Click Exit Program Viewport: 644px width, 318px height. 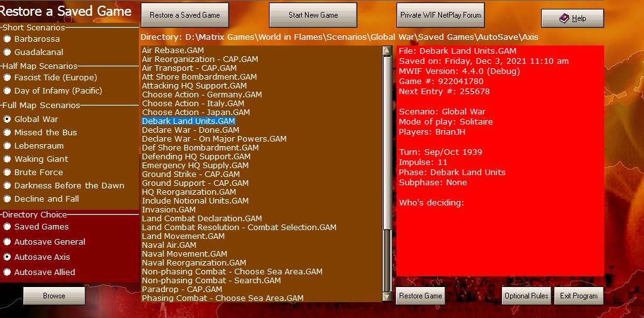click(579, 296)
